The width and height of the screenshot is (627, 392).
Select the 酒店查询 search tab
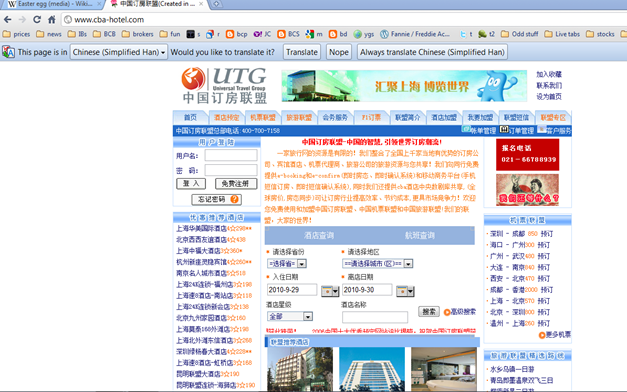[319, 236]
